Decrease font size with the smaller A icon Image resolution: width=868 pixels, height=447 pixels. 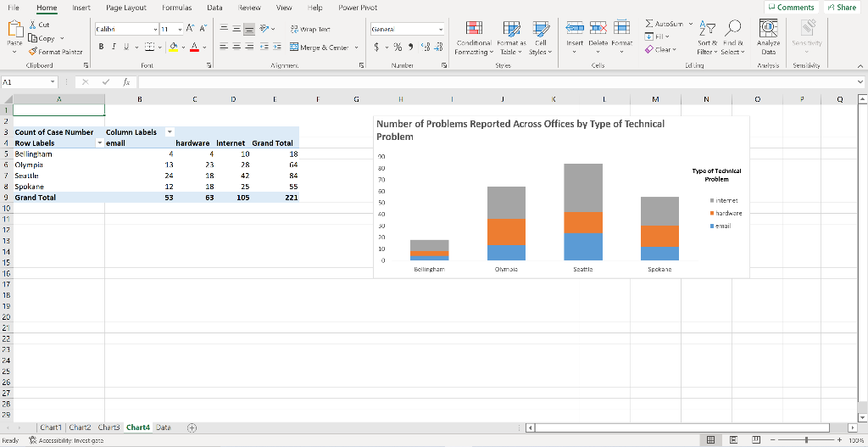[203, 29]
